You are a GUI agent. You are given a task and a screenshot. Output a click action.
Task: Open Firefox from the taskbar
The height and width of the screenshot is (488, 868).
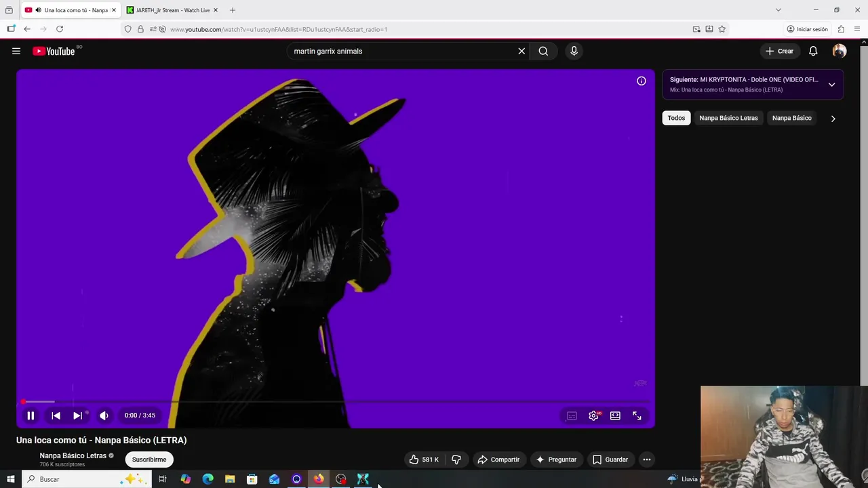318,479
